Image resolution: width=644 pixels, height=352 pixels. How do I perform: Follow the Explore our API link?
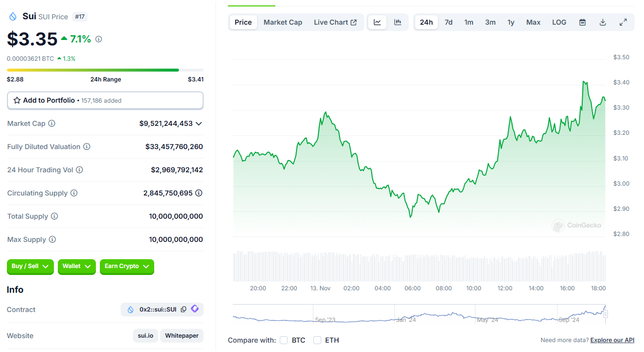(x=612, y=340)
